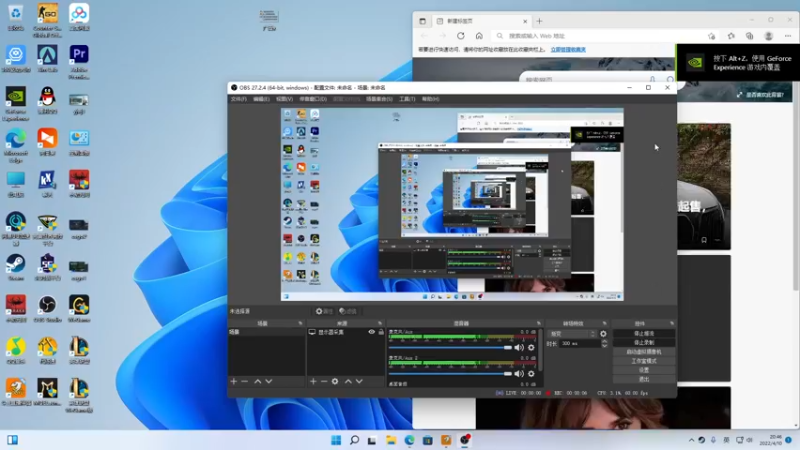
Task: Move scene down in Scenes panel
Action: (x=269, y=381)
